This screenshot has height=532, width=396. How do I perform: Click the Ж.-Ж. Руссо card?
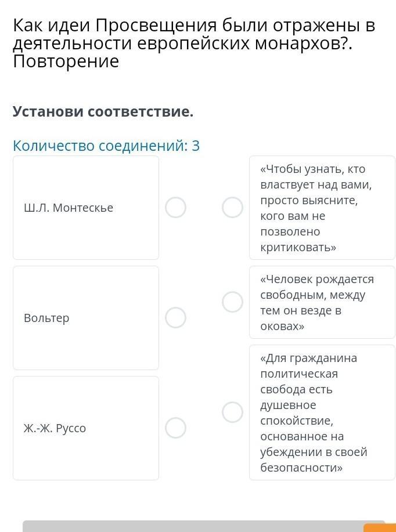(x=86, y=428)
